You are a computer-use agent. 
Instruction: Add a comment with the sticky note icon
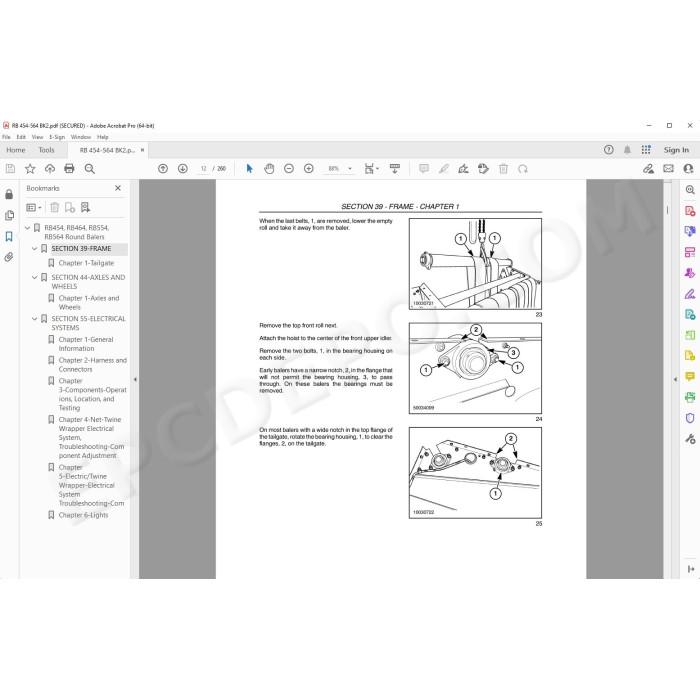(424, 169)
